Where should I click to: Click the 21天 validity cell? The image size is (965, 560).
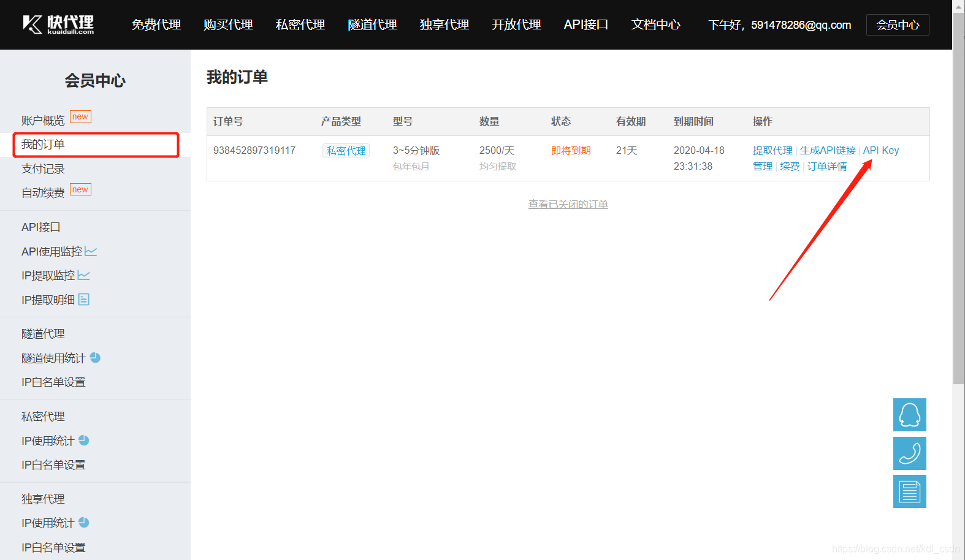627,150
